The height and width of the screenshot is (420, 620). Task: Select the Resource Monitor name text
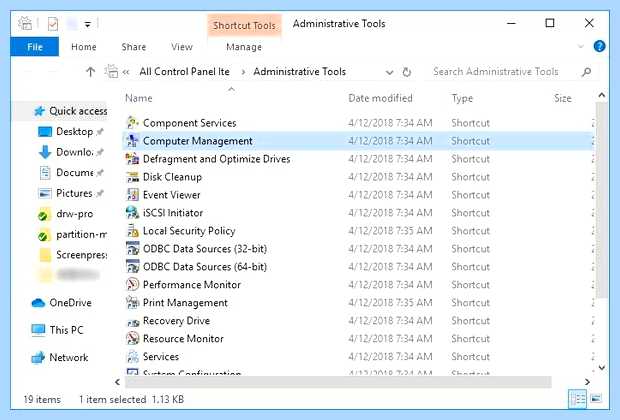[183, 339]
